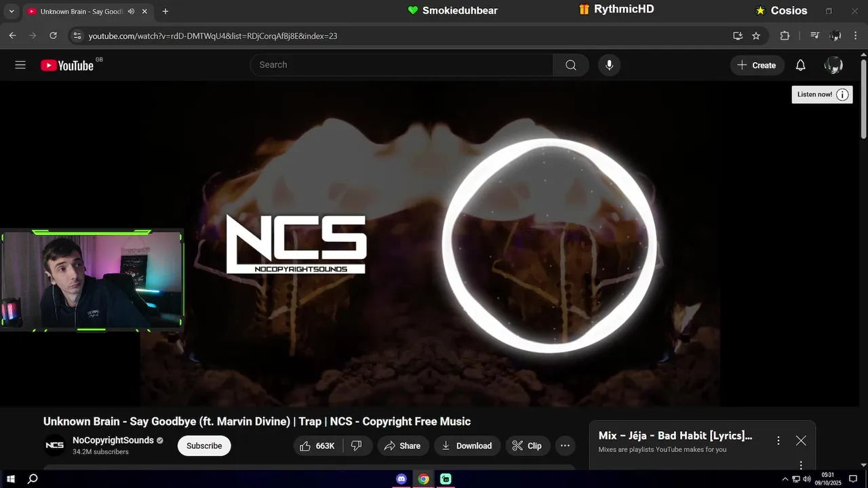This screenshot has height=488, width=868.
Task: Open Chrome extensions puzzle icon
Action: 785,36
